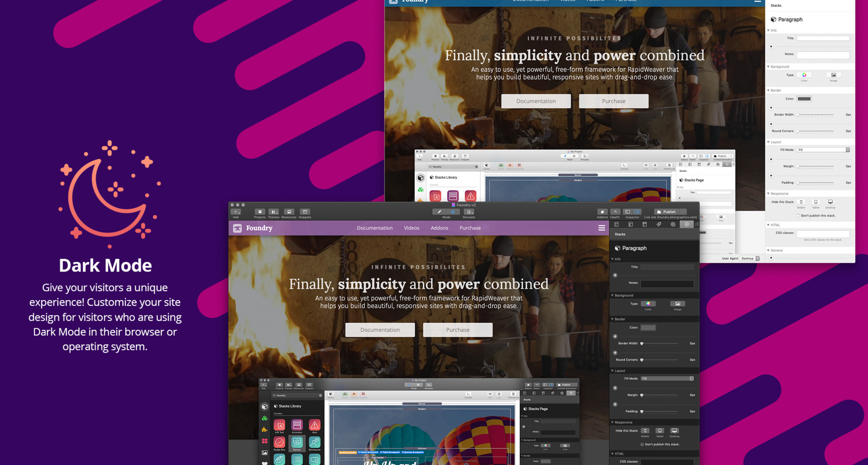Open the Fill Mode dropdown in light inspector
868x465 pixels.
(823, 150)
